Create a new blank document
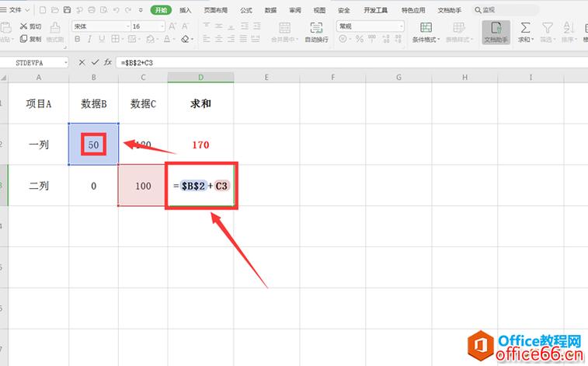The image size is (588, 366). 43,10
